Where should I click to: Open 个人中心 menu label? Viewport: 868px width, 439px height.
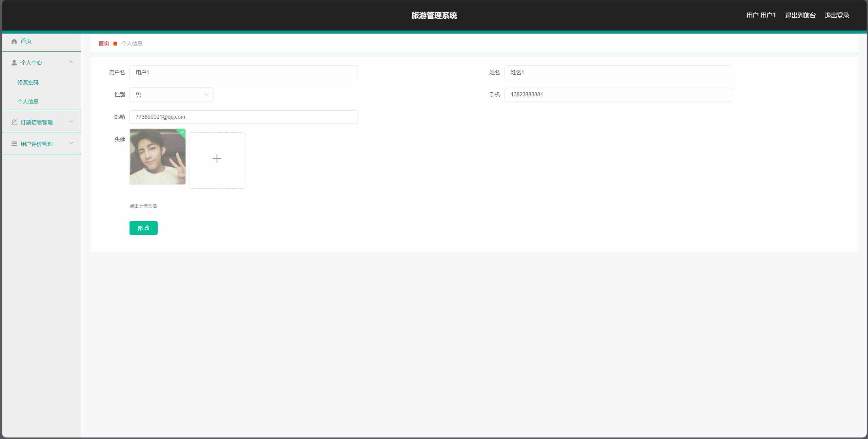(x=31, y=63)
